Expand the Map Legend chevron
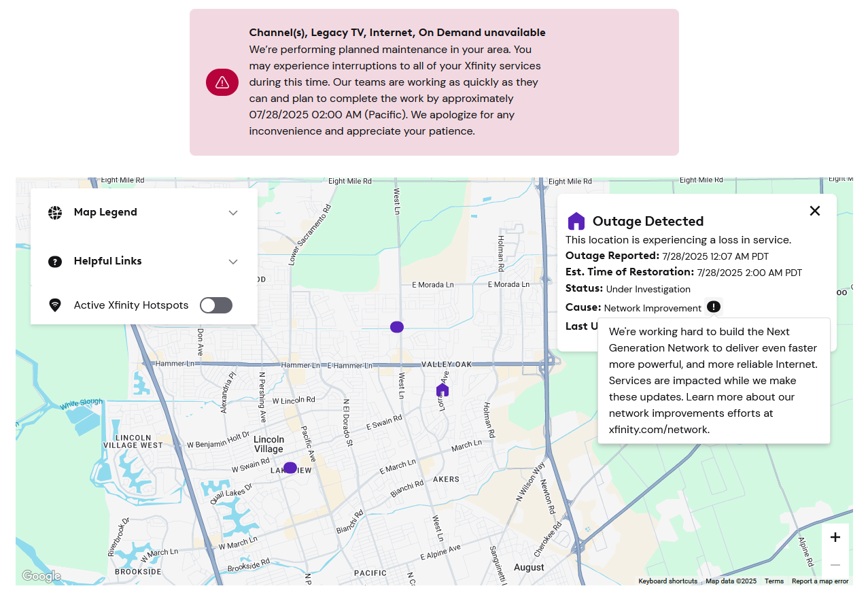Image resolution: width=868 pixels, height=599 pixels. [x=233, y=213]
